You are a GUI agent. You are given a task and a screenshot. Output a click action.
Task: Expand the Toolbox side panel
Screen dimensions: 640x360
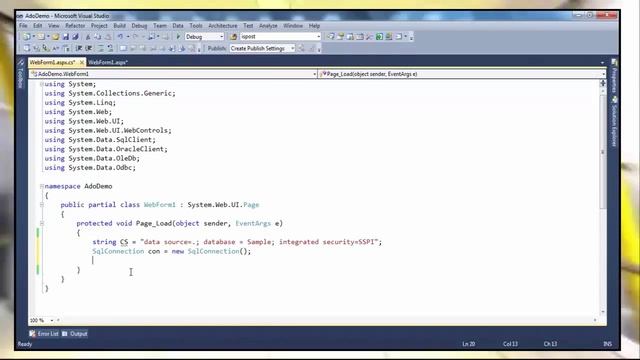(x=21, y=73)
